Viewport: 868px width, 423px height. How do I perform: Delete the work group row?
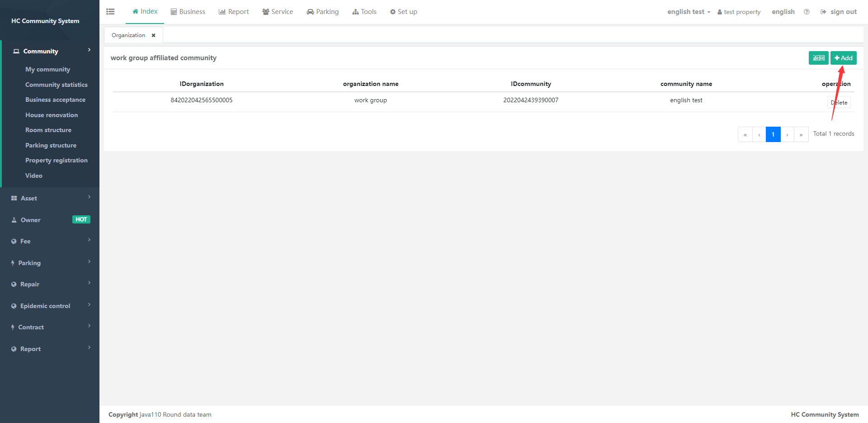839,102
